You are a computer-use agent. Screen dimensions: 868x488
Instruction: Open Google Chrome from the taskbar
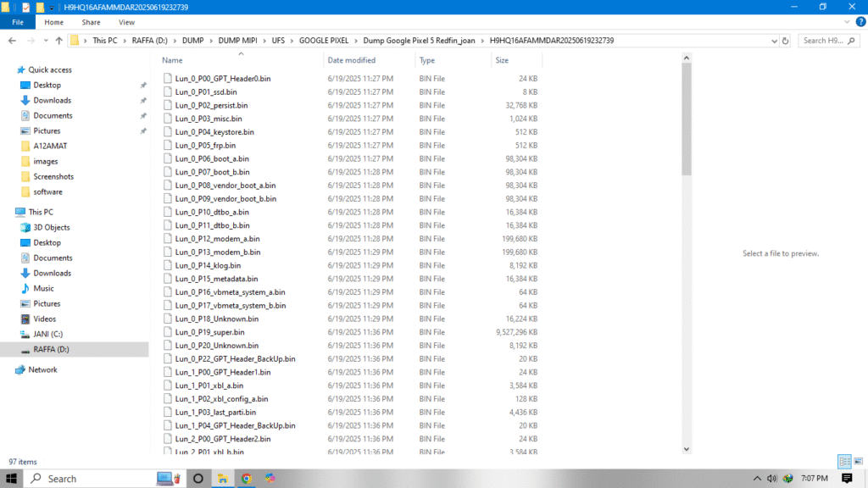(247, 479)
